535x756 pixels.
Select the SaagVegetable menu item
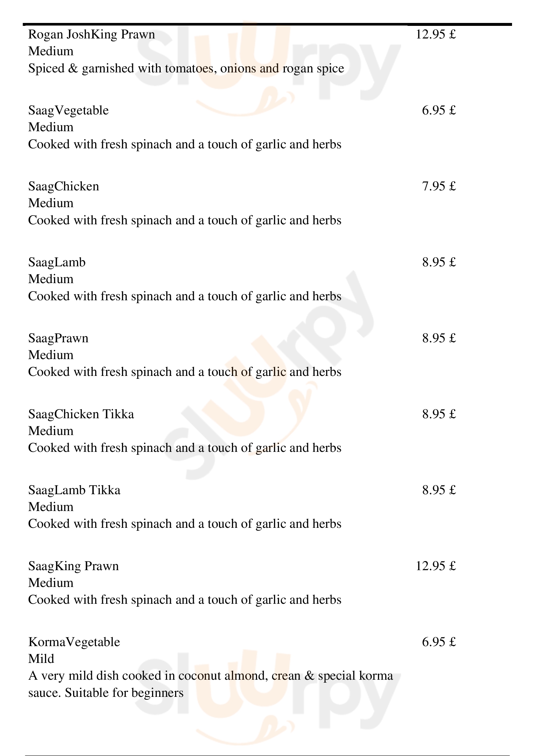pyautogui.click(x=68, y=111)
